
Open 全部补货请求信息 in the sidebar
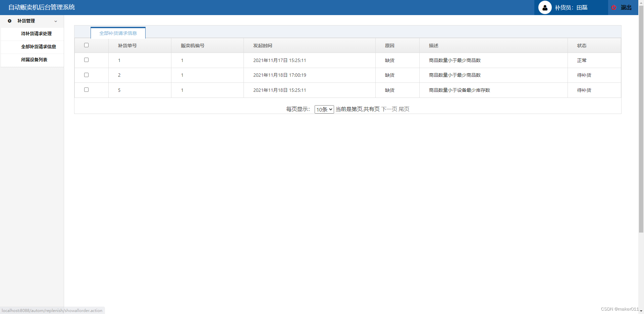tap(39, 47)
